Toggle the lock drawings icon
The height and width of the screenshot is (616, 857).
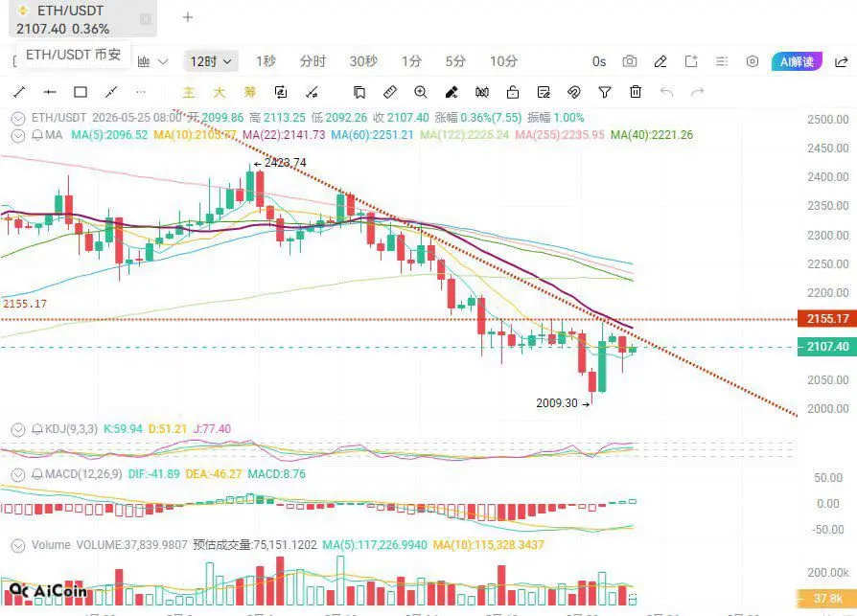tap(513, 92)
